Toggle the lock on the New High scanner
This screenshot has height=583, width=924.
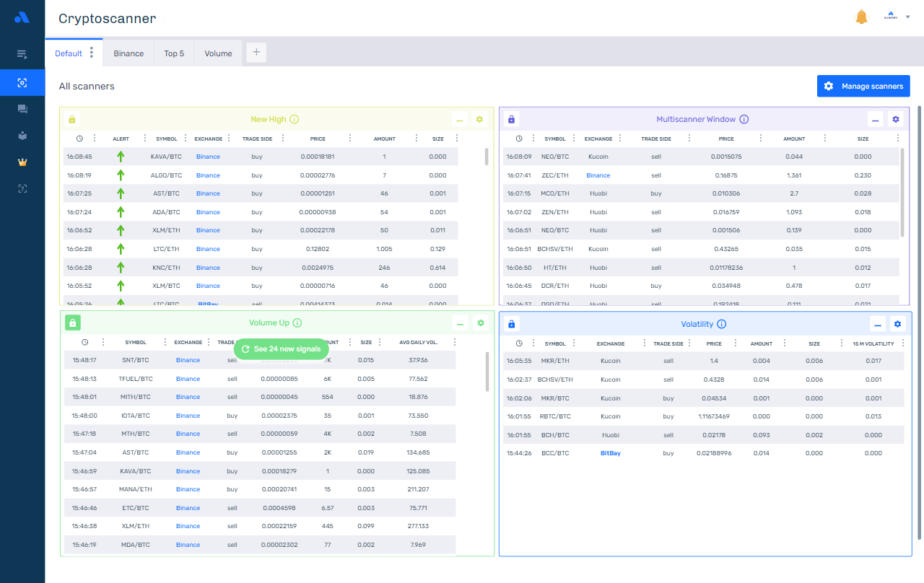pyautogui.click(x=71, y=120)
